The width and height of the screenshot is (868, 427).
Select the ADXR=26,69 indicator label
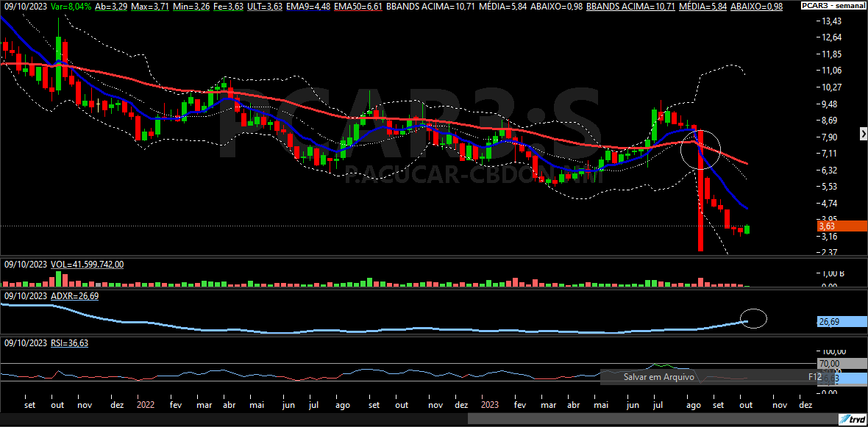[x=74, y=296]
